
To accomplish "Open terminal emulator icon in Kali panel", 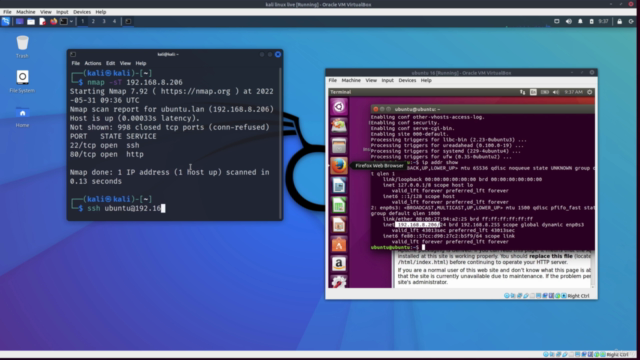I will (x=64, y=21).
